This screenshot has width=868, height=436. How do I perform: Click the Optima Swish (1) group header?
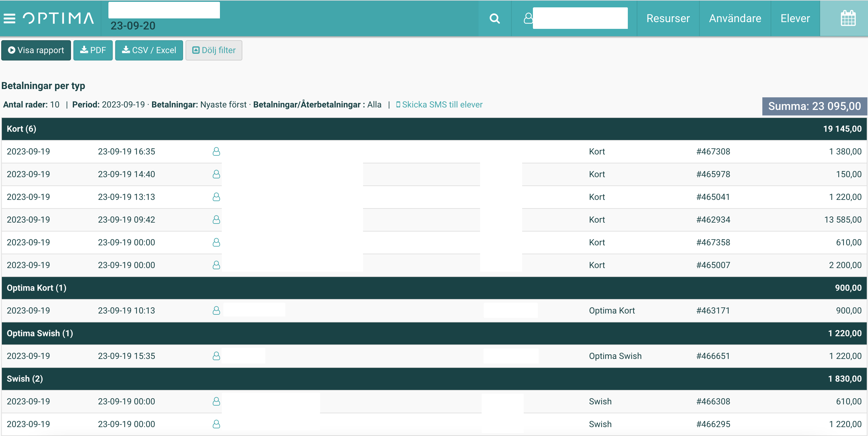(434, 333)
